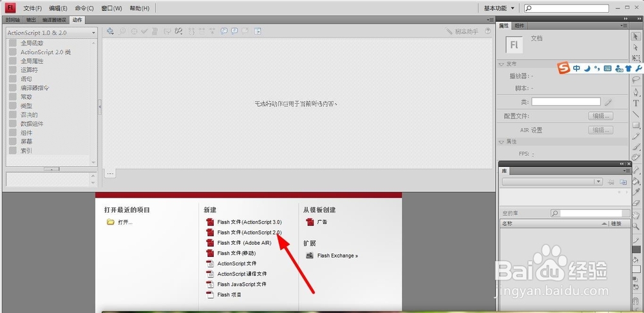Select the Free Transform tool
The image size is (644, 313).
coord(636,59)
